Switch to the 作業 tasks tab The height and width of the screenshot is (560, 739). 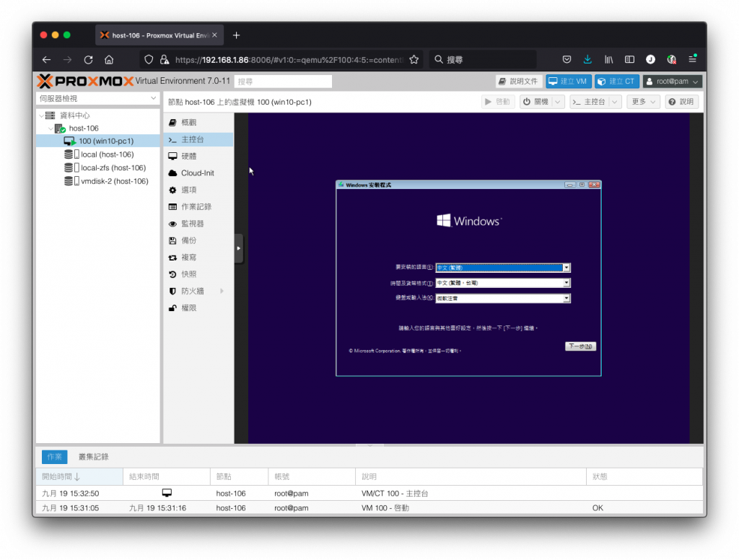[55, 457]
